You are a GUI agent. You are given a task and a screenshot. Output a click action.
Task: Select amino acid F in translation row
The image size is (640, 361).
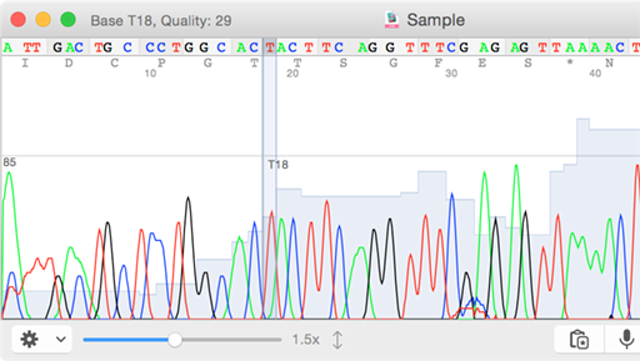pos(438,63)
